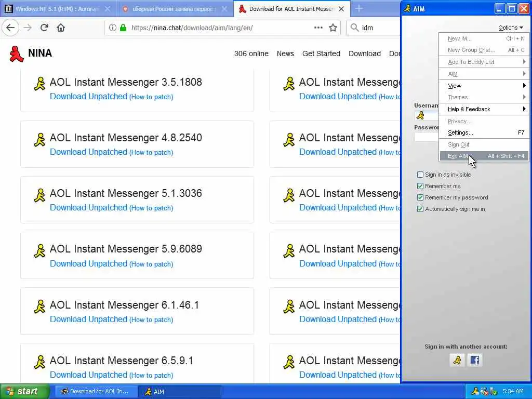Open the site information icon in address bar
Image resolution: width=532 pixels, height=399 pixels.
112,28
